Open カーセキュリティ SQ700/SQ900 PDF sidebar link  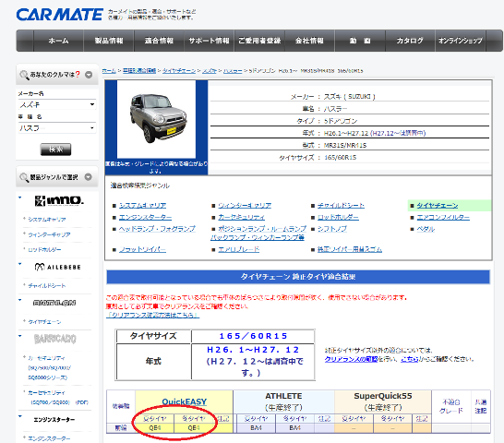pyautogui.click(x=58, y=398)
